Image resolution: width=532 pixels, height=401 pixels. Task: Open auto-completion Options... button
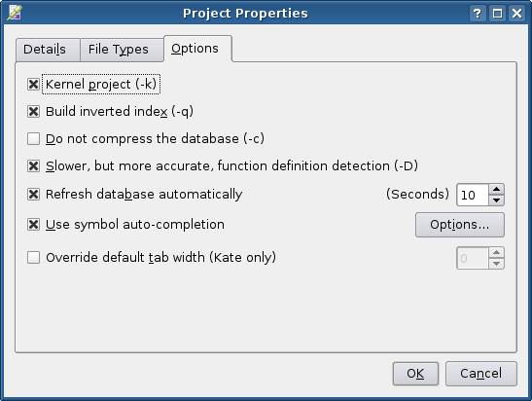click(x=460, y=225)
